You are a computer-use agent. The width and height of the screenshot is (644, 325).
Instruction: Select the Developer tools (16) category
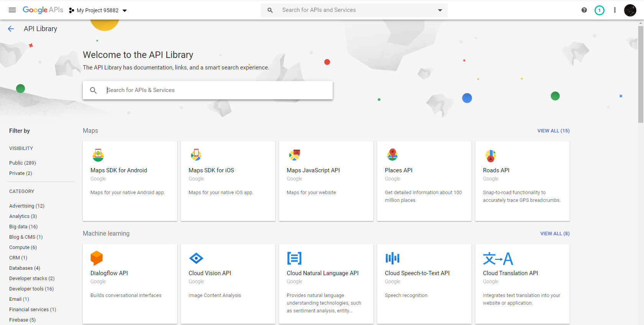pos(31,289)
